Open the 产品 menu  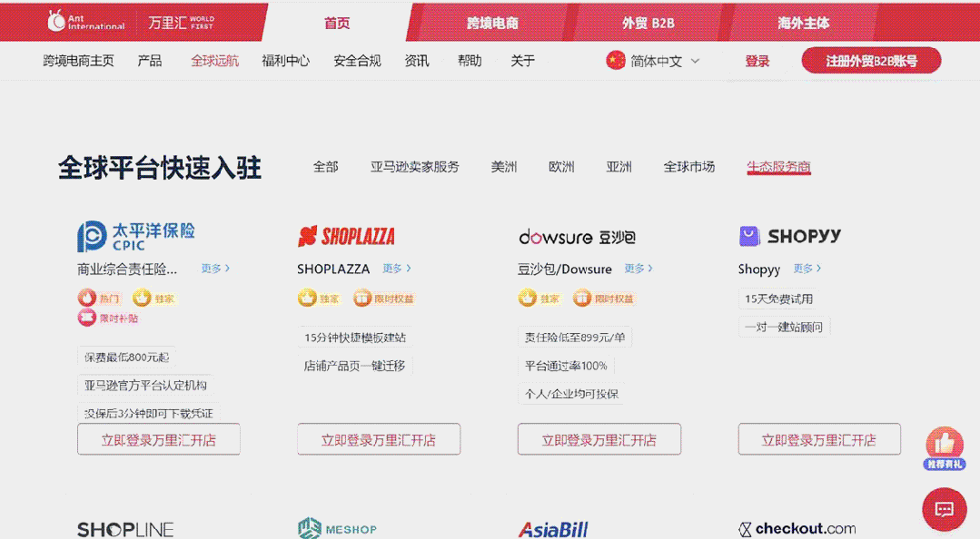pos(149,61)
